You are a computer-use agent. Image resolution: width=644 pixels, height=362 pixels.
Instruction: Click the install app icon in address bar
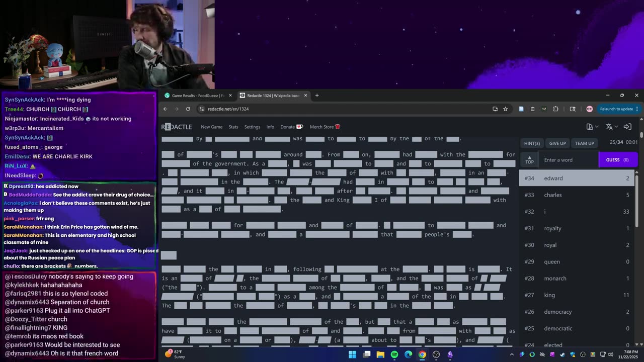495,109
